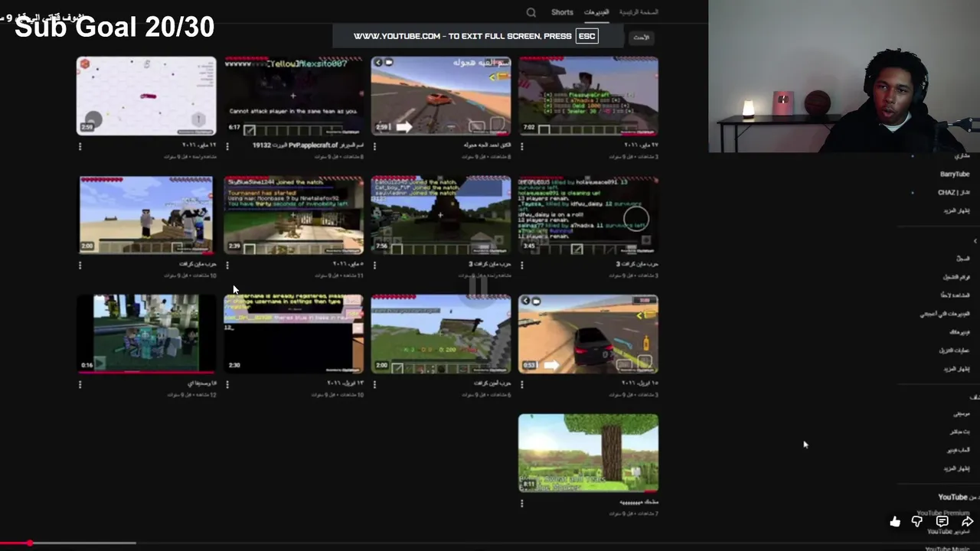Play the 0:16 Minecraft characters thumbnail

146,334
